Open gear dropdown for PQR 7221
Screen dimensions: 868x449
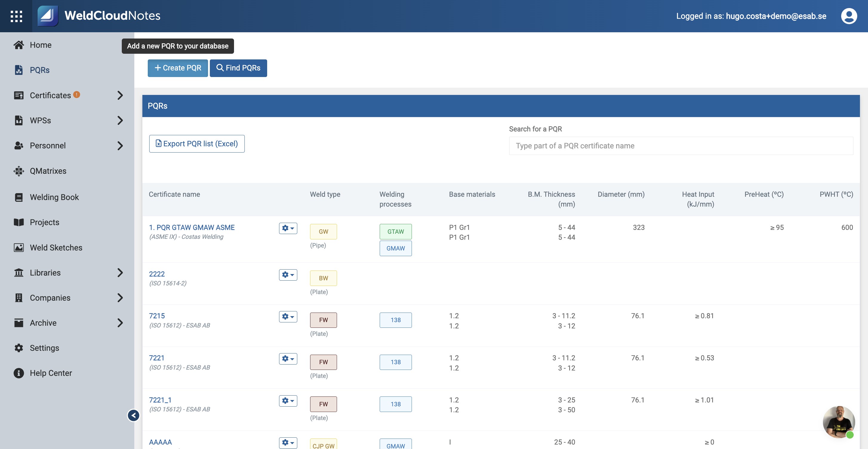(x=288, y=359)
